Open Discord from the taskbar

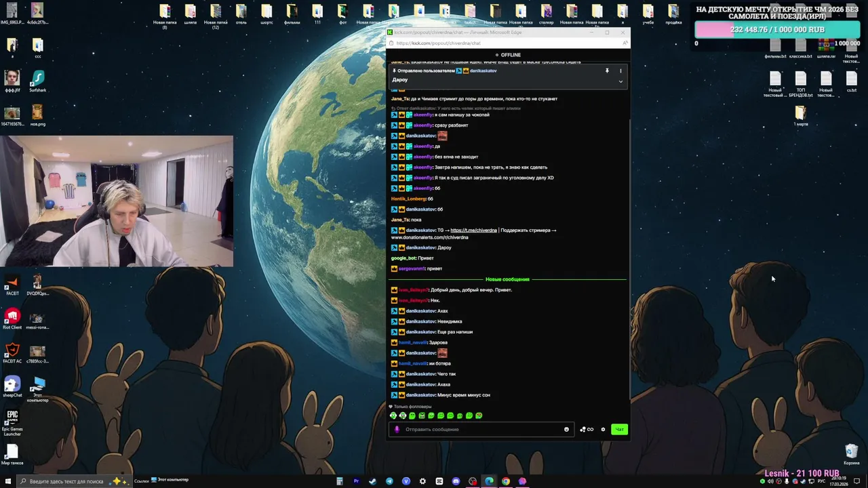point(456,481)
